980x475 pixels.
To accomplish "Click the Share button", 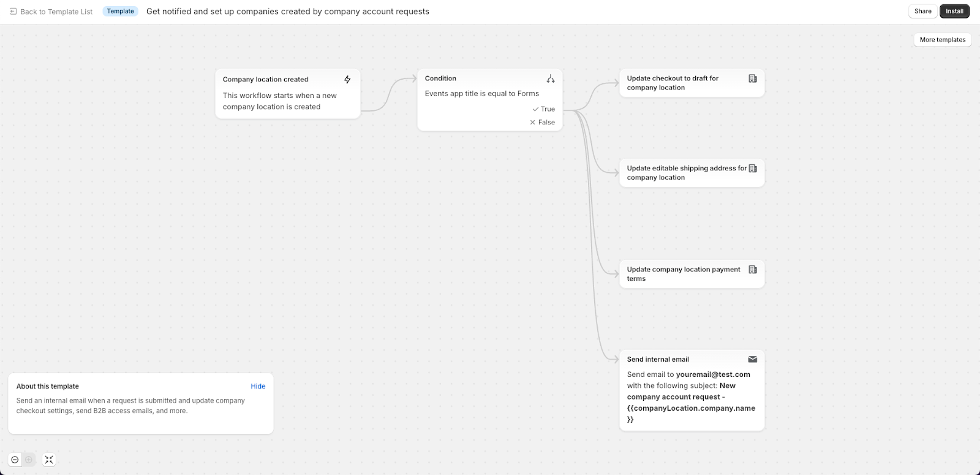I will 922,11.
